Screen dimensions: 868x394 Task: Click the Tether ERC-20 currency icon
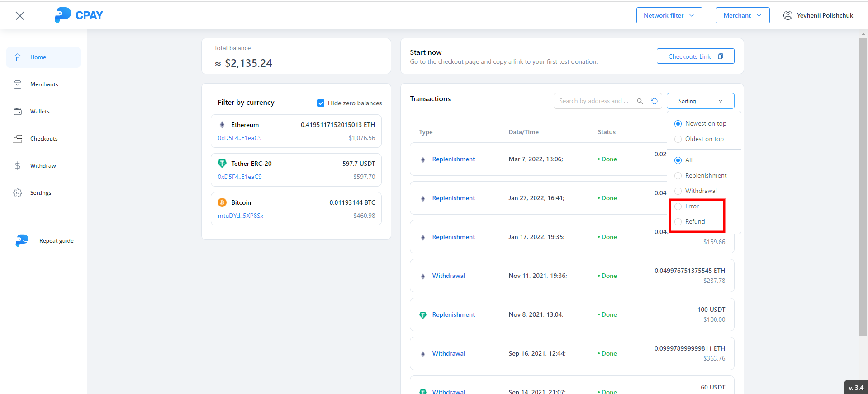222,164
